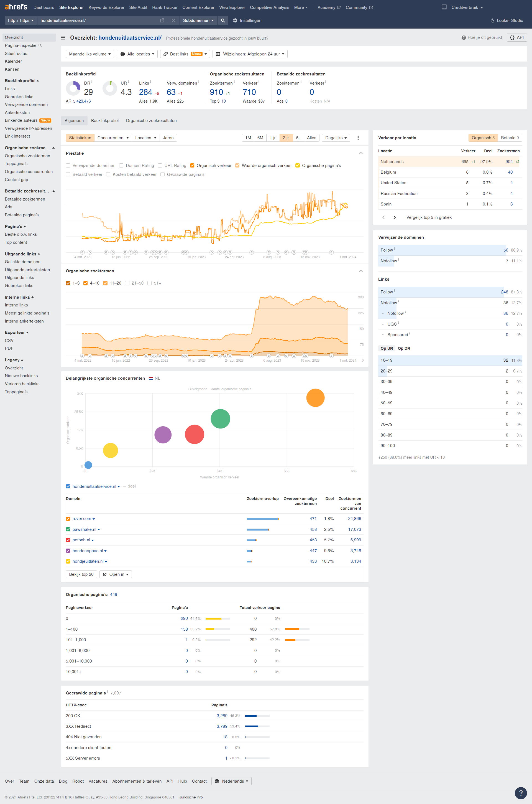Click the orange rover.com bubble in chart

point(316,398)
